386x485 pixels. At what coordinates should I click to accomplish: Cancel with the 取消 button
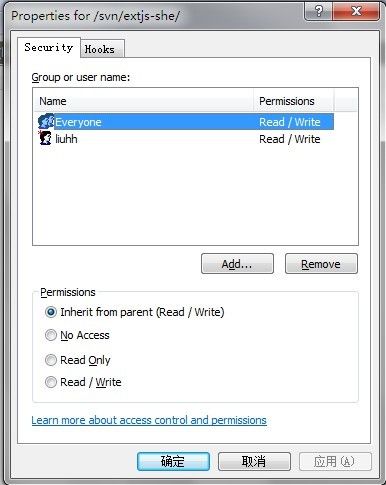click(254, 461)
